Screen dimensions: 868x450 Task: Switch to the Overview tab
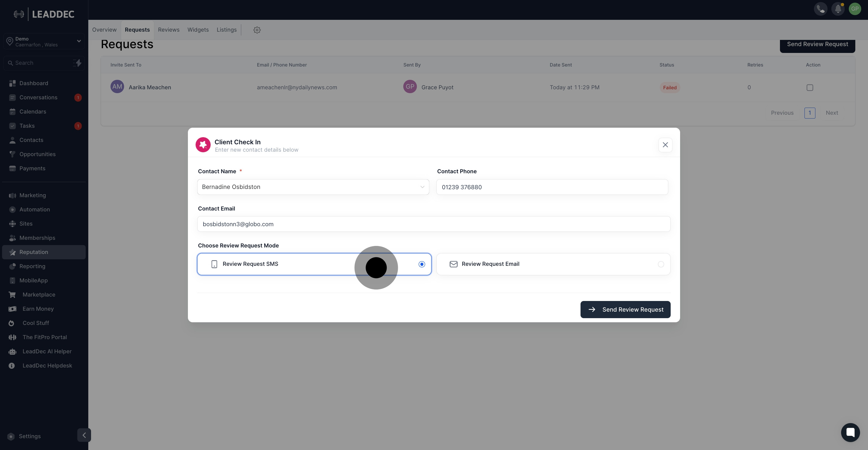(x=104, y=30)
